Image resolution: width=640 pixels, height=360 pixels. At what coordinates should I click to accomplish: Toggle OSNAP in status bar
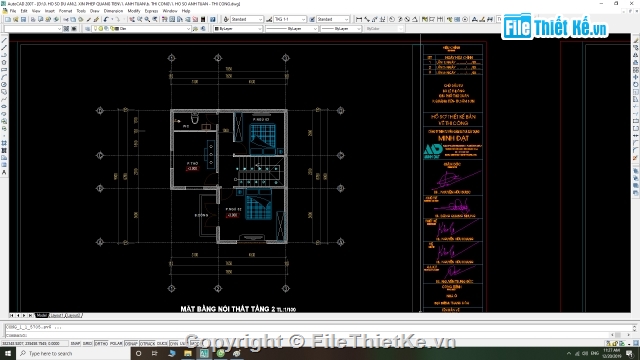click(x=131, y=344)
